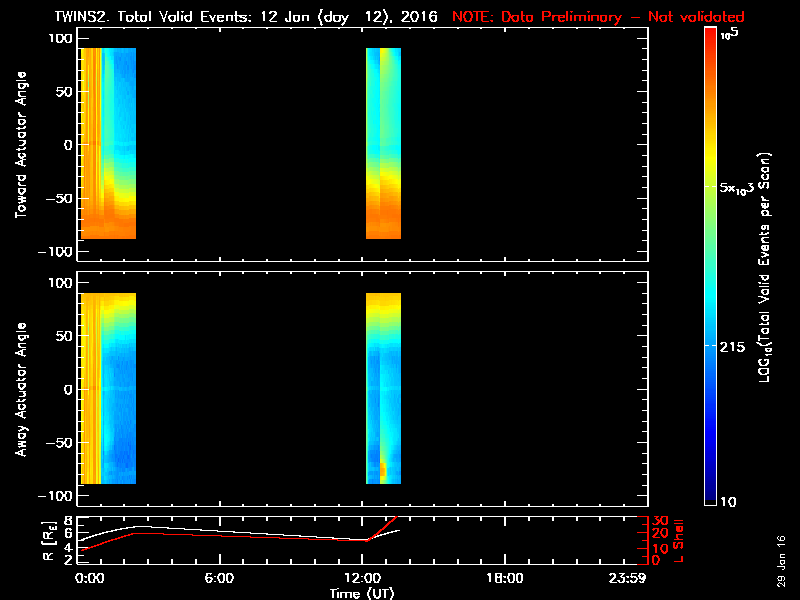Select the "18:00" time axis label
Image resolution: width=800 pixels, height=600 pixels.
click(x=505, y=579)
